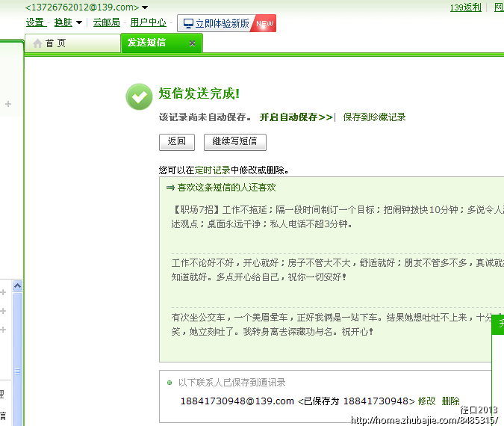Image resolution: width=504 pixels, height=426 pixels.
Task: Close the 发送短信 tab
Action: (192, 43)
